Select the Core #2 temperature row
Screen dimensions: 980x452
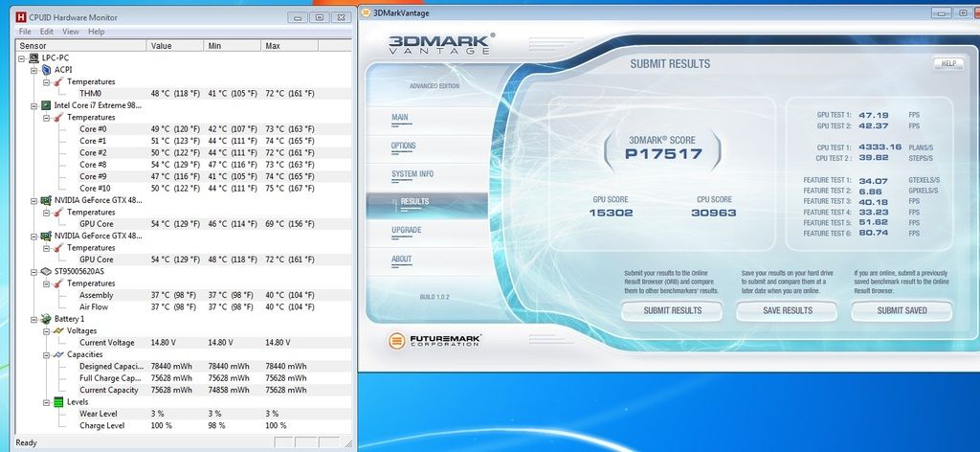(x=184, y=152)
